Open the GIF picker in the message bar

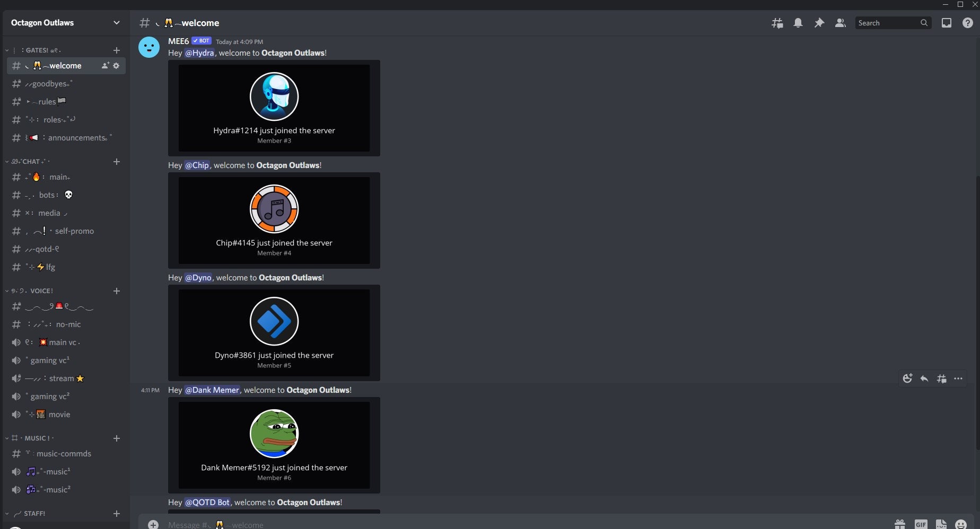(x=921, y=524)
